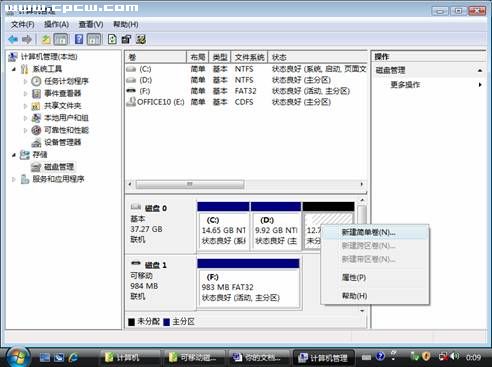Click the volume list scroll left arrow
Screen dimensions: 492x367
click(130, 184)
